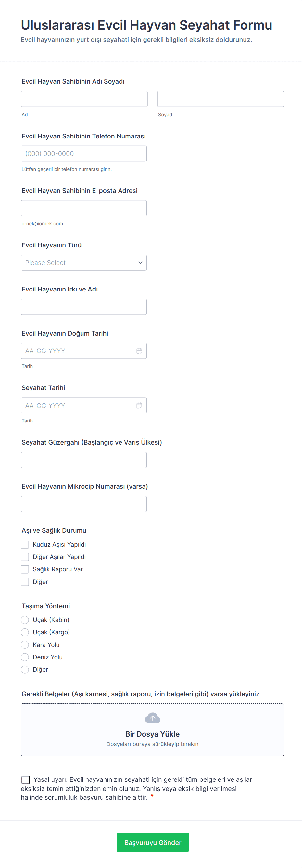Click Bir Dosya Yükle upload area

(152, 734)
